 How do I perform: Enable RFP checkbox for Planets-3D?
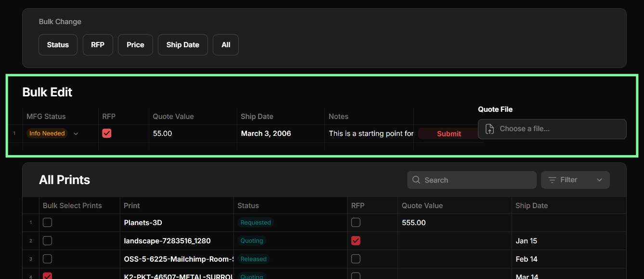coord(356,223)
